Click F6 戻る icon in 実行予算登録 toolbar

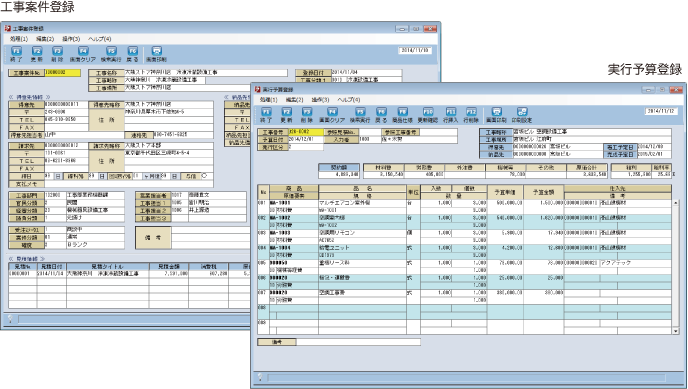tap(381, 115)
